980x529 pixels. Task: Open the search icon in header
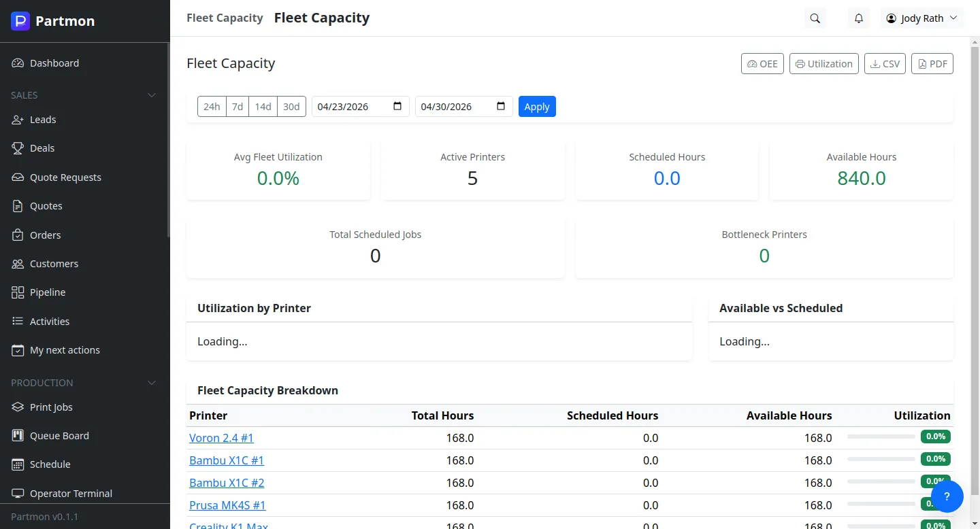click(815, 18)
